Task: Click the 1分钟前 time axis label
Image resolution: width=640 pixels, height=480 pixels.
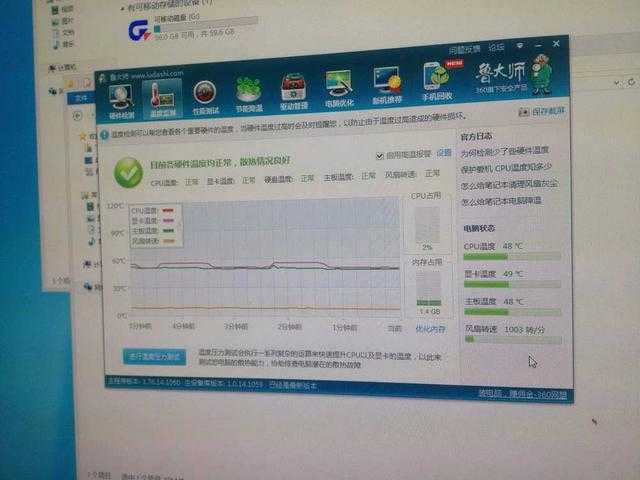Action: (344, 327)
